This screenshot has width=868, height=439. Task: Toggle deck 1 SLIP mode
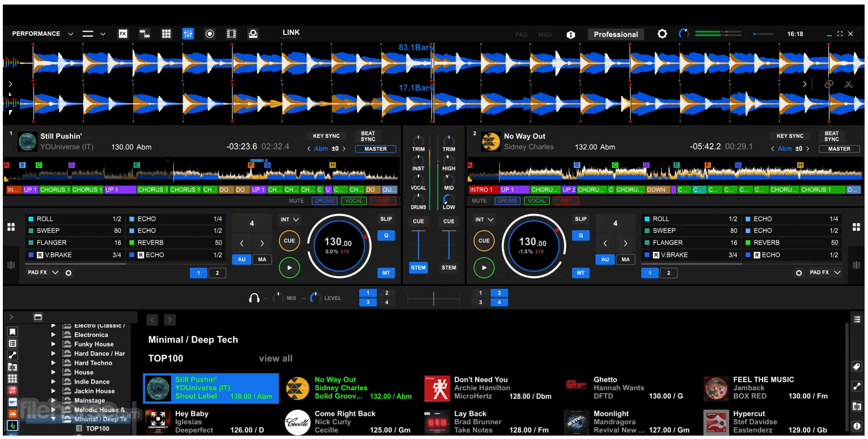pos(386,219)
